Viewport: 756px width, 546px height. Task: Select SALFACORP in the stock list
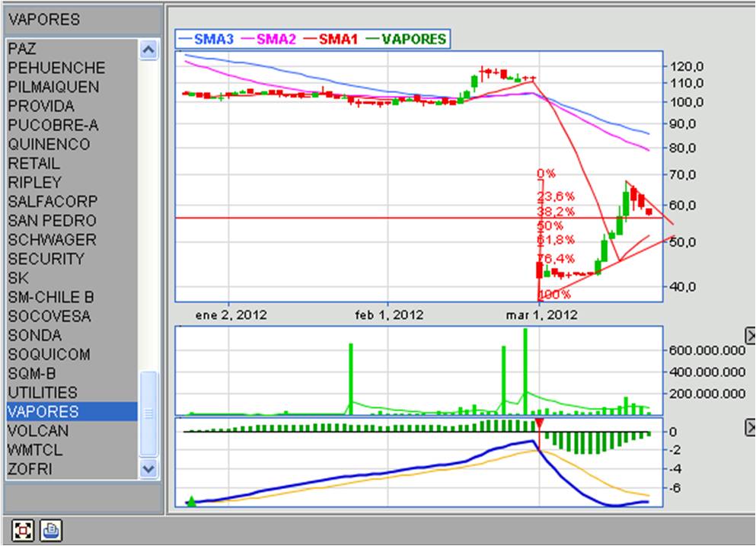pyautogui.click(x=72, y=201)
